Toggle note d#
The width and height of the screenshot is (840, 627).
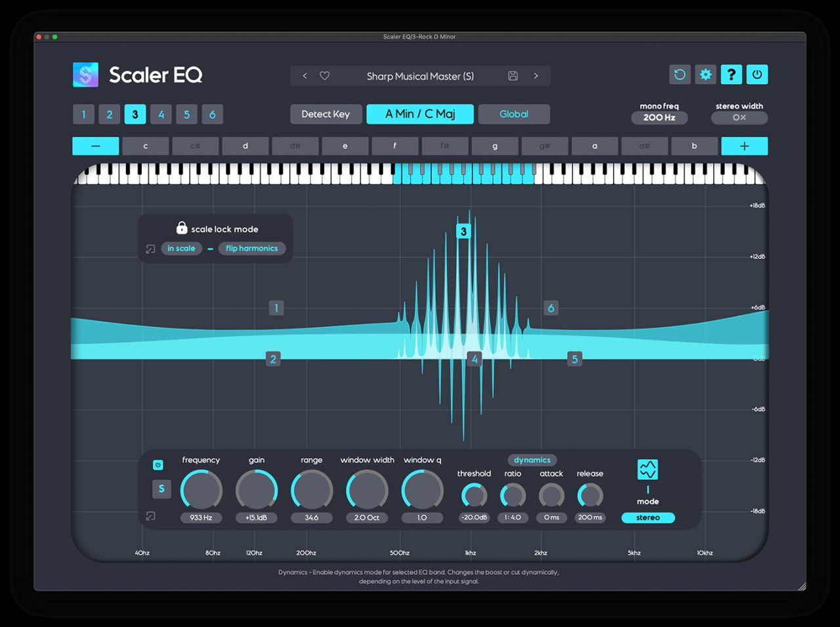(x=295, y=146)
